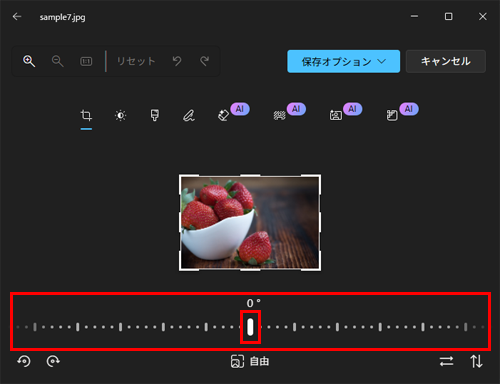Open the AI background blur tool

[x=279, y=115]
